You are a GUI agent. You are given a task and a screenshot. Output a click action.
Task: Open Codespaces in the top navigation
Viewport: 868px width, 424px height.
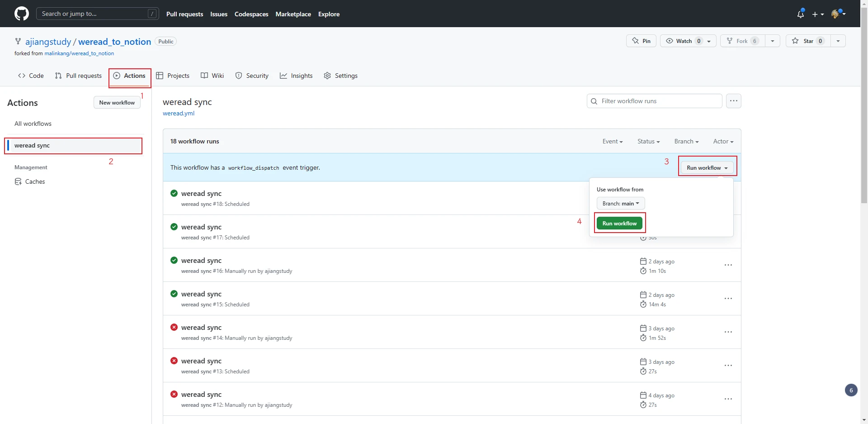[251, 14]
